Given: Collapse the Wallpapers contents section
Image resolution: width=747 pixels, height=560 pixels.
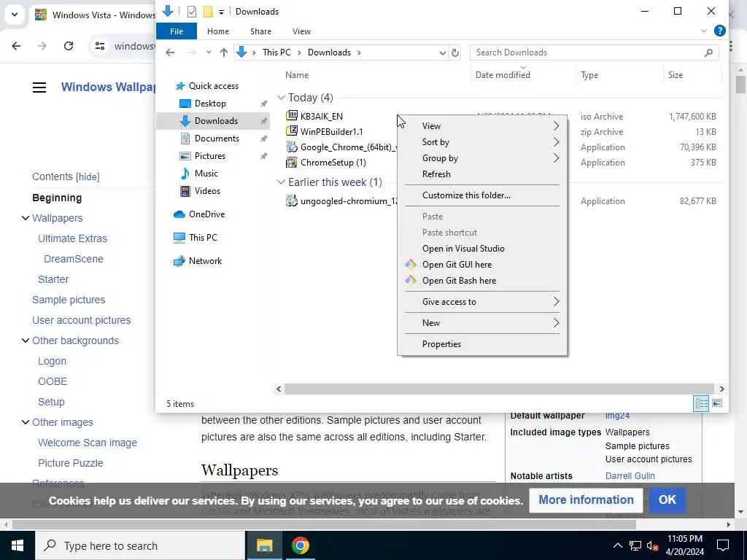Looking at the screenshot, I should [26, 218].
